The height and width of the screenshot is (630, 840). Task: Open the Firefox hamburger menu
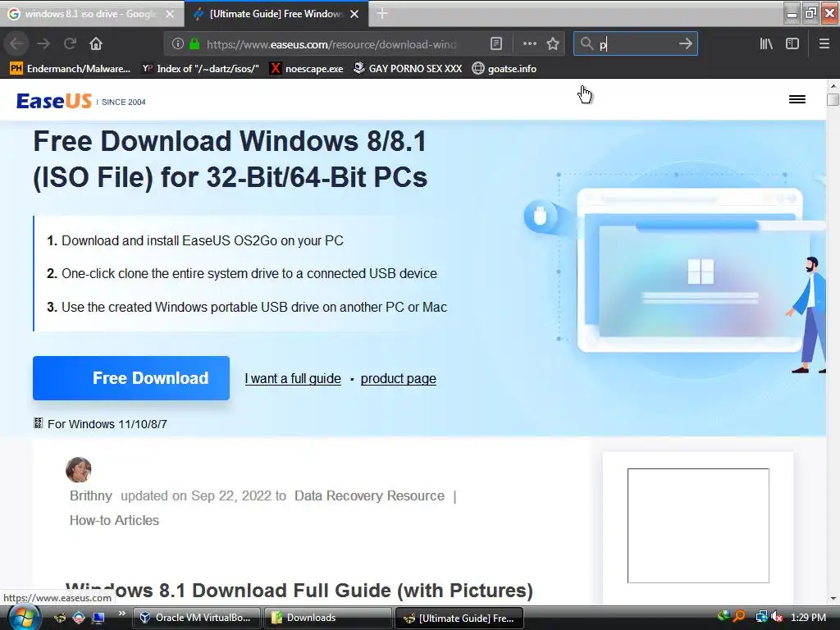(x=824, y=44)
